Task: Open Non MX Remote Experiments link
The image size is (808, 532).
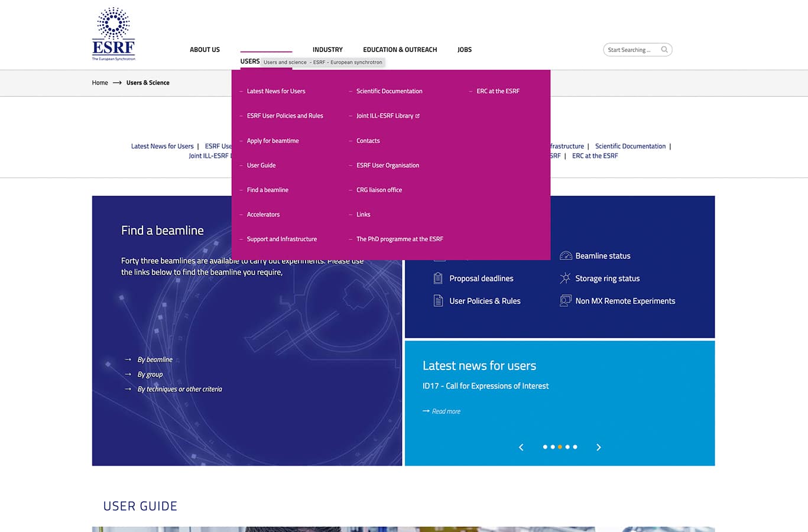Action: [x=625, y=301]
